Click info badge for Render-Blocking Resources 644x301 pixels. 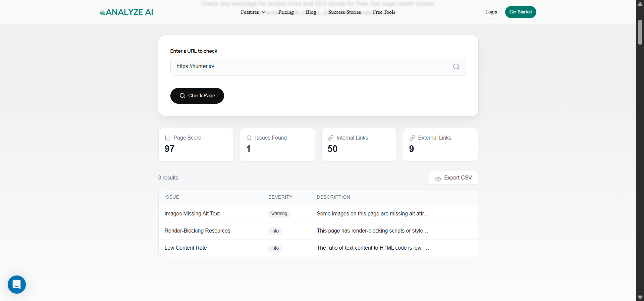click(x=275, y=231)
